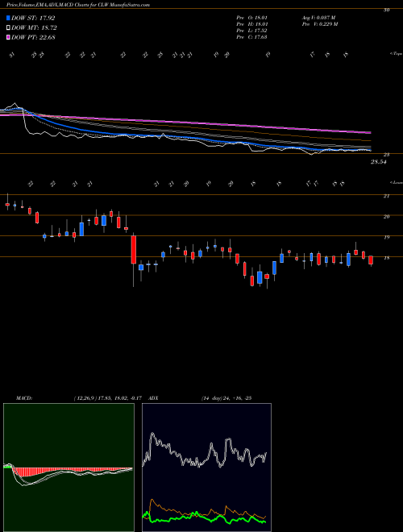Click the 'MACD:' panel heading
This screenshot has width=403, height=532.
coord(24,398)
